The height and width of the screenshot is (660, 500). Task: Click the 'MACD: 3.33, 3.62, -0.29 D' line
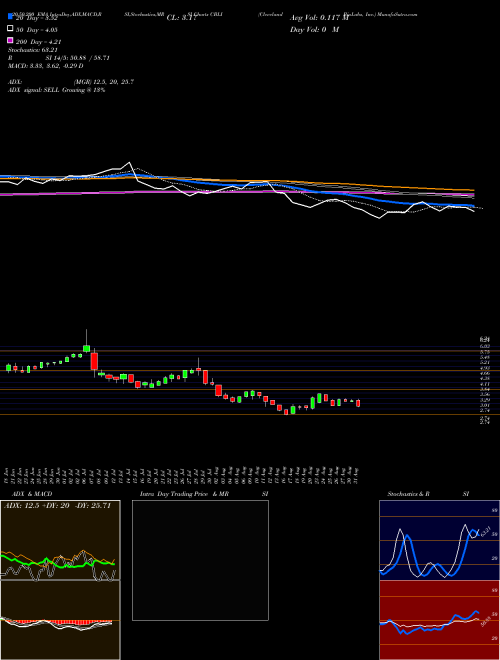(x=45, y=66)
